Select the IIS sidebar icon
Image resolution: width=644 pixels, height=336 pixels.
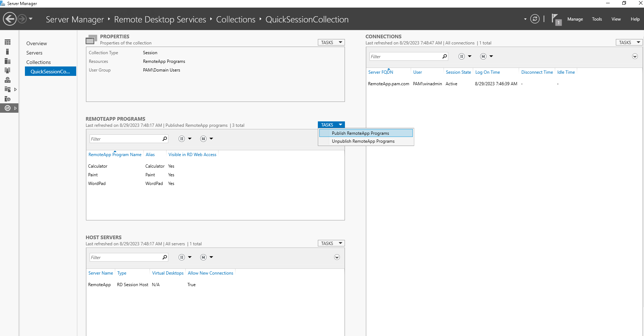pos(8,99)
